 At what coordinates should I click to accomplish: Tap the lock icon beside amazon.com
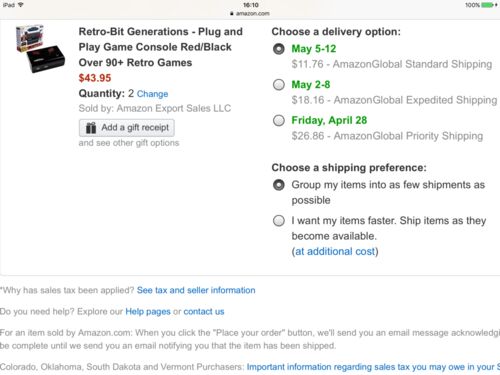(232, 14)
